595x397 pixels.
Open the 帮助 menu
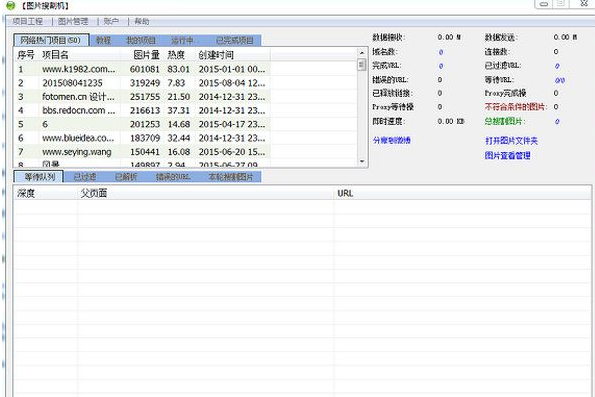(142, 21)
